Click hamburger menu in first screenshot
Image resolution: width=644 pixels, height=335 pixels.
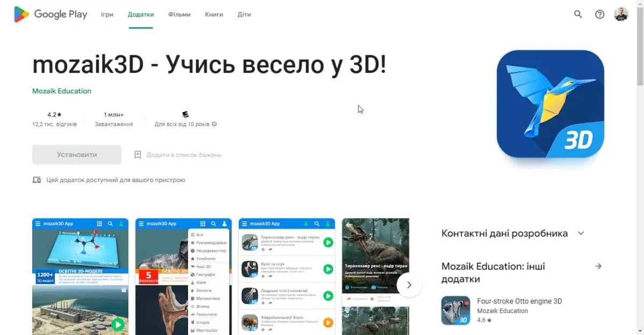[x=38, y=223]
